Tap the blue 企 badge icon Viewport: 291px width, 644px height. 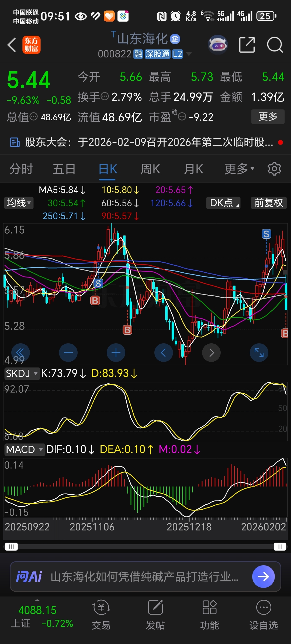(175, 39)
